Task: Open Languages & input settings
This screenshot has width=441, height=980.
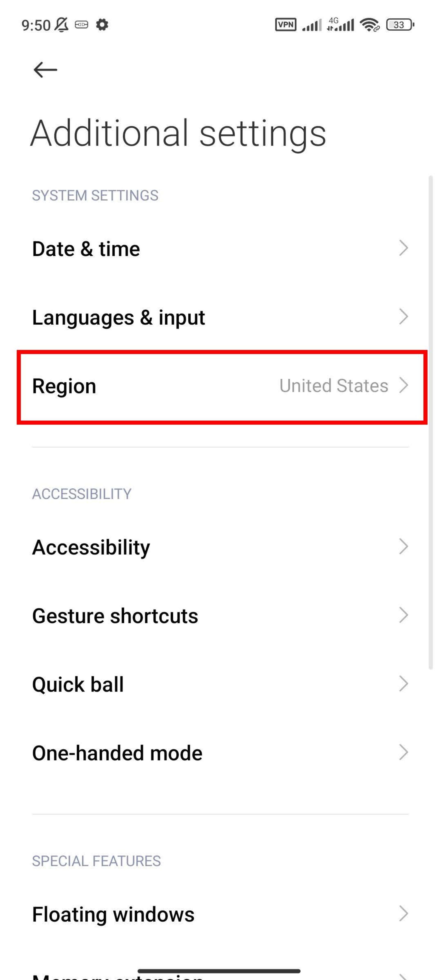Action: point(220,317)
